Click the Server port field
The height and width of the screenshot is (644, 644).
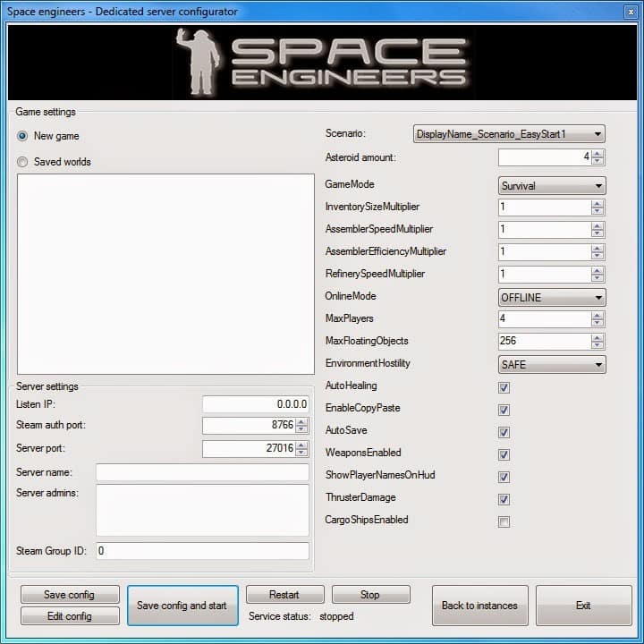coord(249,448)
